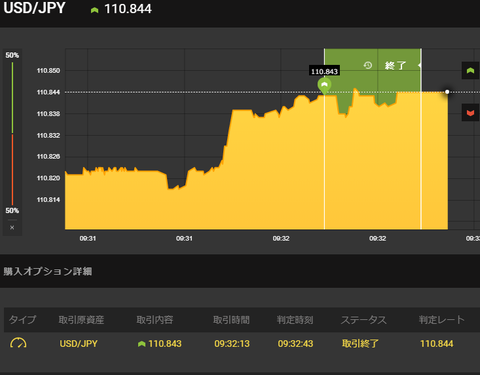Click the bottom 50% sentiment label
This screenshot has height=375, width=480.
click(x=12, y=211)
